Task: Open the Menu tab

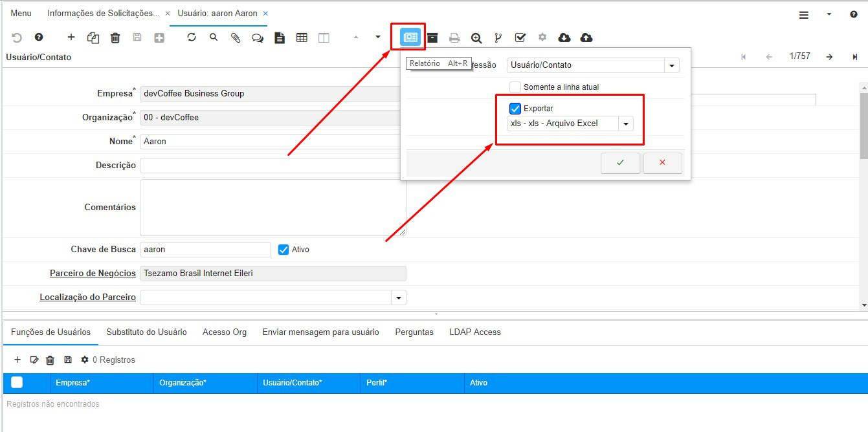Action: coord(21,13)
